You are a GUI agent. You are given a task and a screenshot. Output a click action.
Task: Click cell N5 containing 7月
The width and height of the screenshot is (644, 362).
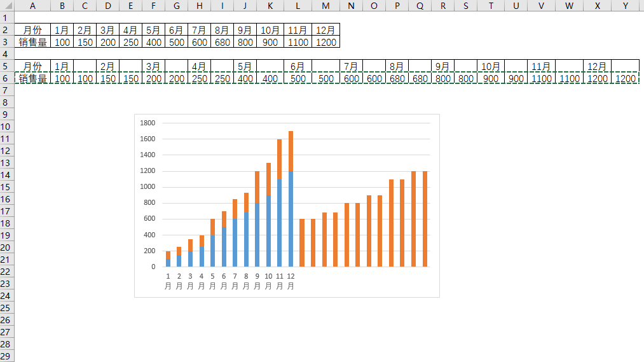351,66
